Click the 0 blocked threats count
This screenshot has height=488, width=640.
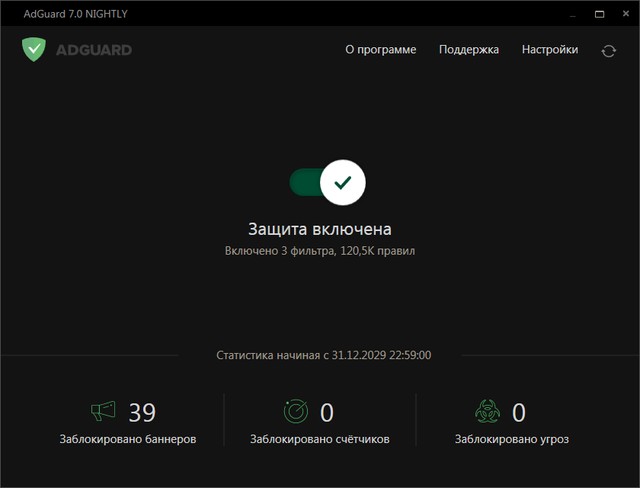point(519,413)
